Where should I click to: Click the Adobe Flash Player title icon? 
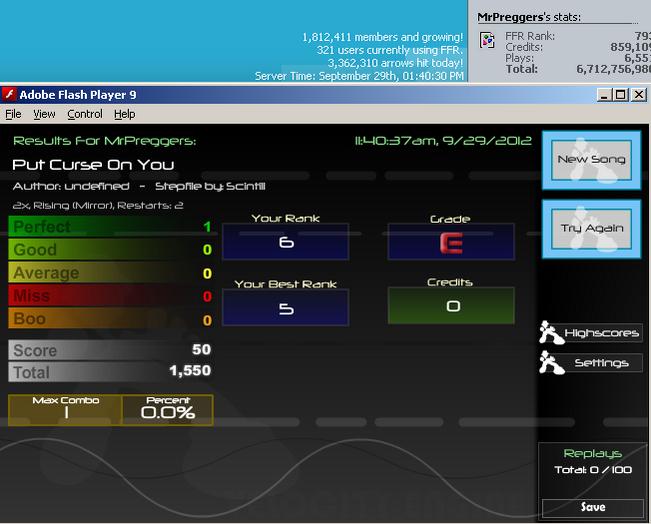pyautogui.click(x=9, y=95)
